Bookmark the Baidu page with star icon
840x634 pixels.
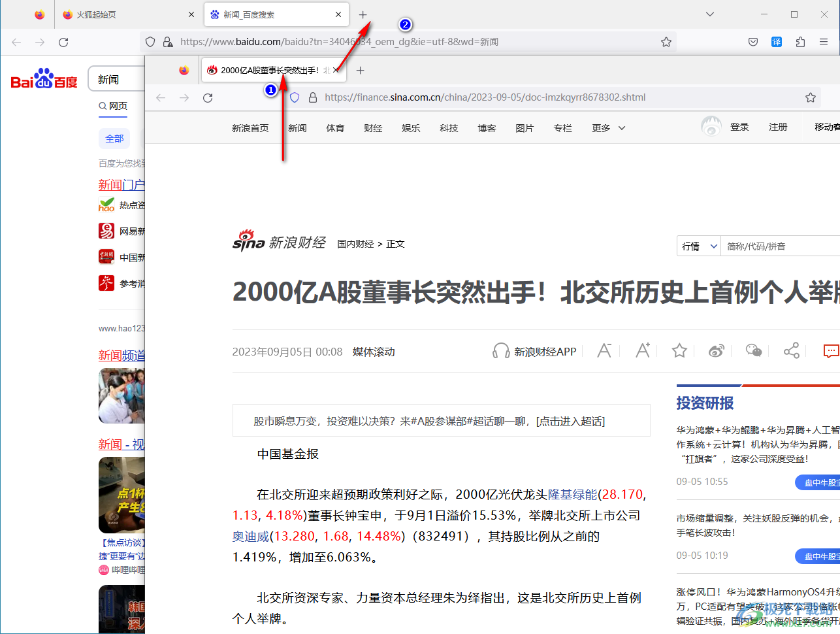pos(666,42)
